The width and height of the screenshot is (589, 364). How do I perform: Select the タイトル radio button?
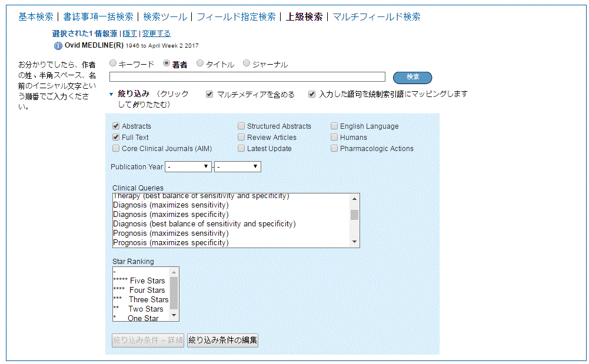click(200, 64)
